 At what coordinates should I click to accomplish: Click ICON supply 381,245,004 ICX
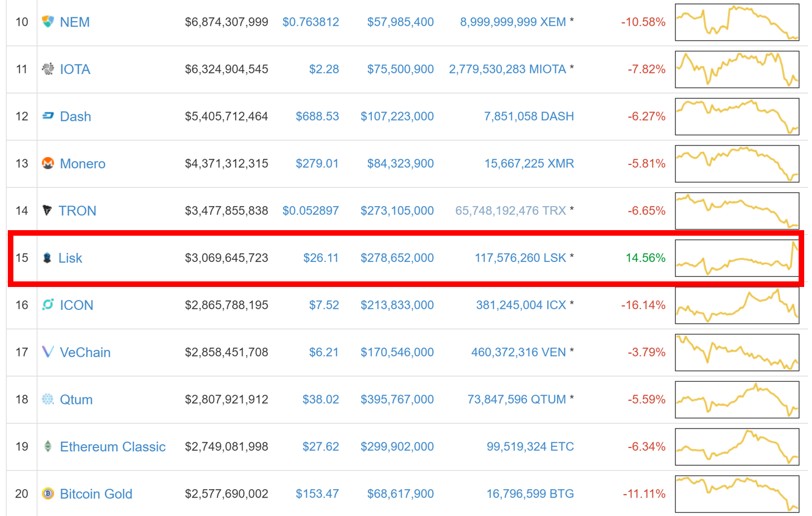(x=521, y=305)
